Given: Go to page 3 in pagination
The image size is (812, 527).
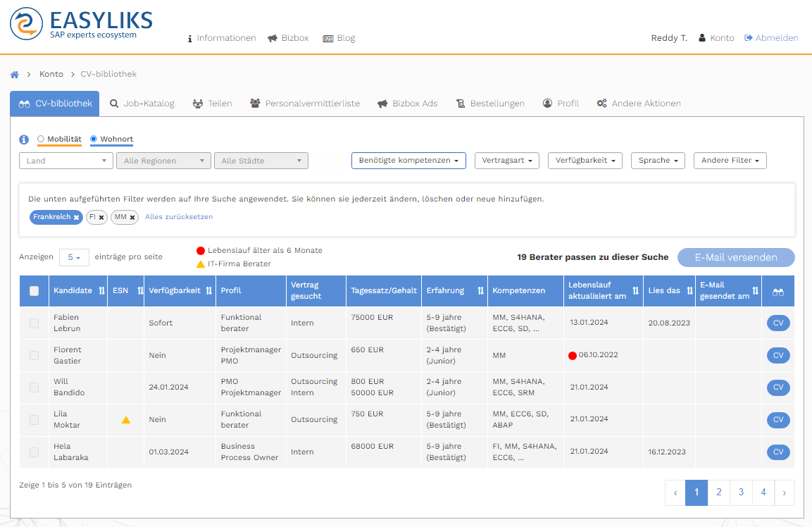Looking at the screenshot, I should (741, 492).
